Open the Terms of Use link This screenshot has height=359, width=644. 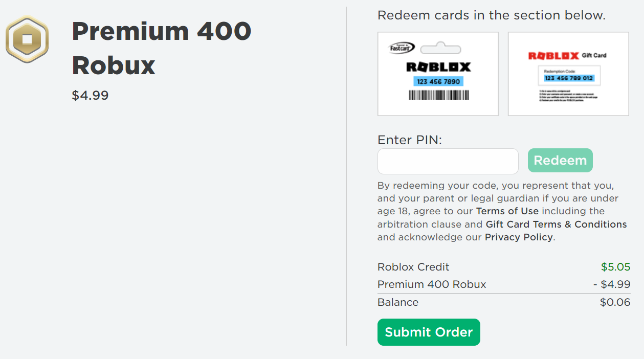507,211
